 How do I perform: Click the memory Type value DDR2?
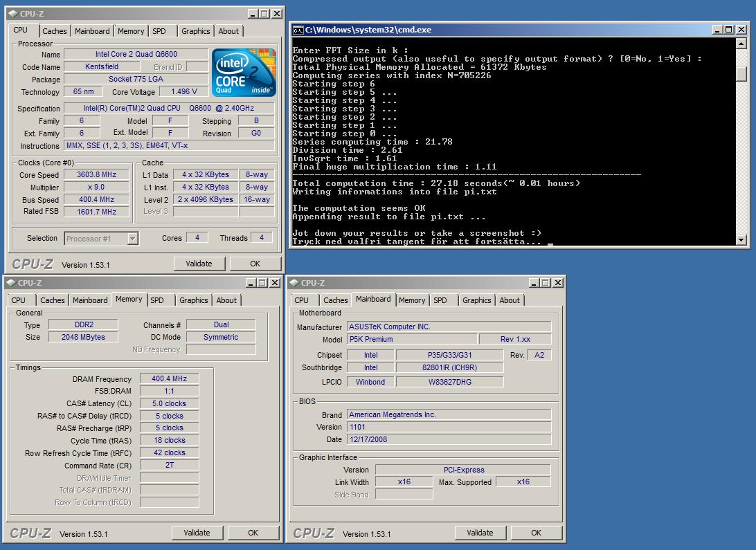coord(83,324)
